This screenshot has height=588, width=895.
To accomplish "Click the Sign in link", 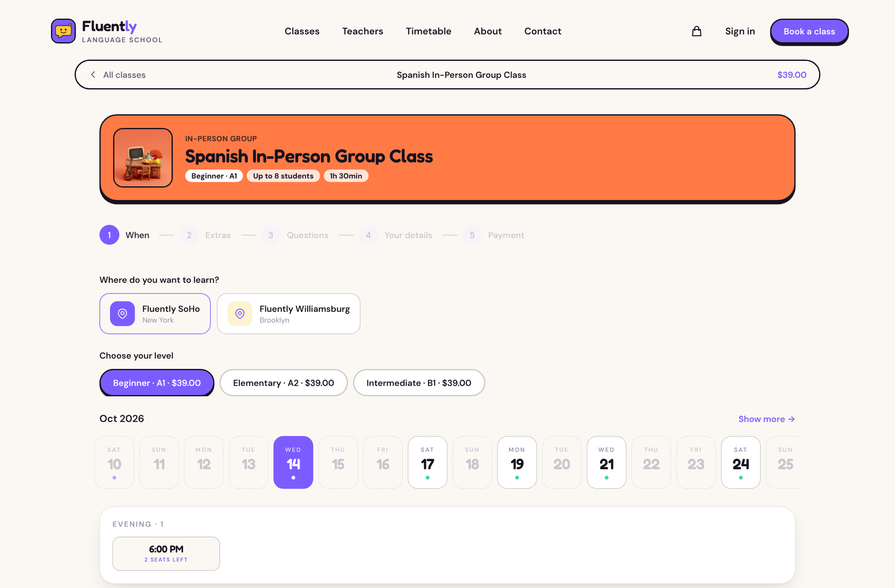I will (740, 31).
